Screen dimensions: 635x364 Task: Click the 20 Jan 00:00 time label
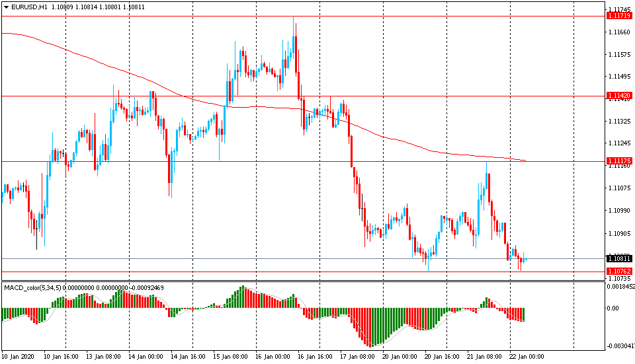(400, 356)
